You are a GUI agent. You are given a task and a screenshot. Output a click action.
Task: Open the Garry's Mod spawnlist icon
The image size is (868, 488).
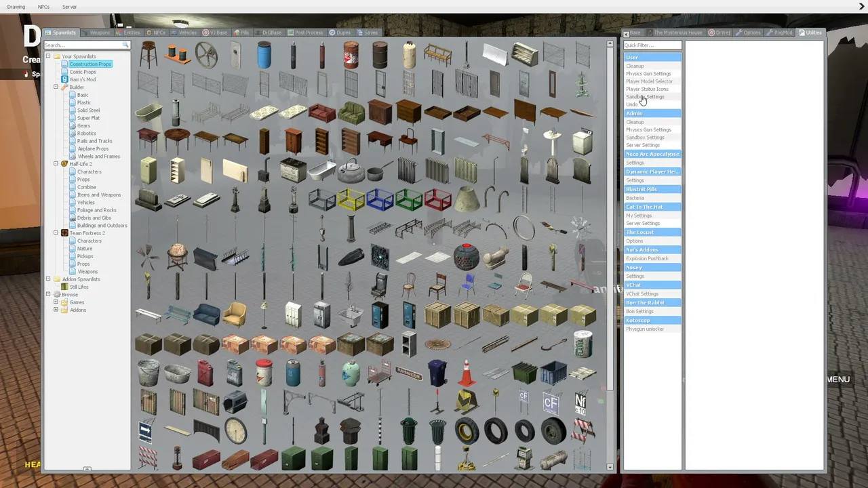(65, 79)
